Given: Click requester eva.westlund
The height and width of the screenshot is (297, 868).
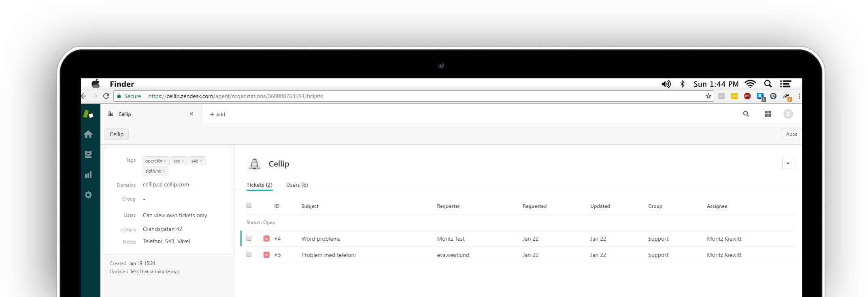Looking at the screenshot, I should [x=453, y=255].
